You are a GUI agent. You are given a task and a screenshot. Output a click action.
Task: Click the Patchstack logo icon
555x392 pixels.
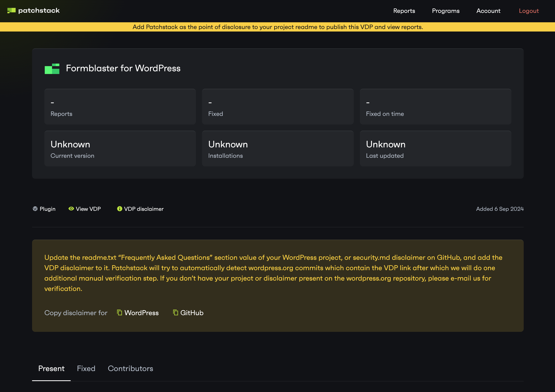tap(11, 11)
